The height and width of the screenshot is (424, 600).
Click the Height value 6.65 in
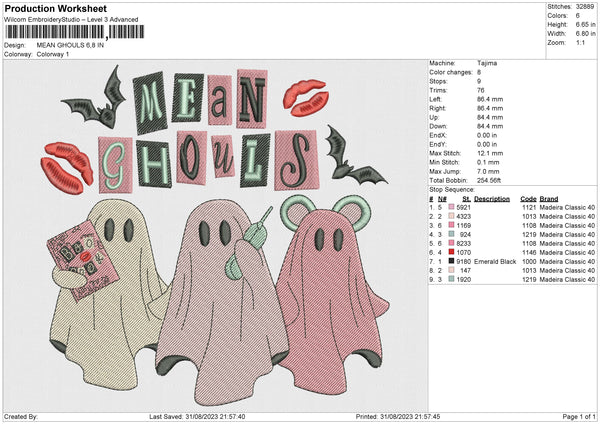click(x=585, y=24)
